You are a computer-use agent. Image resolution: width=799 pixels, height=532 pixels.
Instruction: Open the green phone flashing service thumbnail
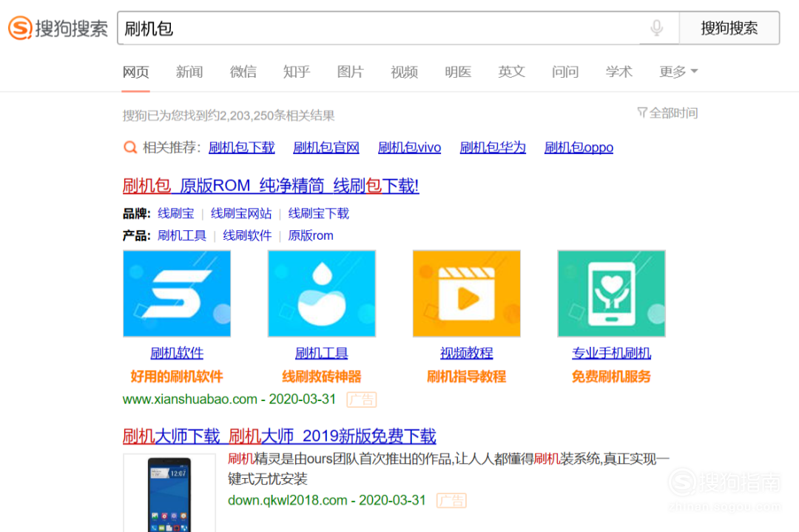(612, 294)
